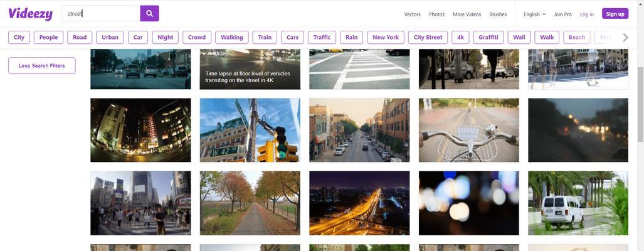
Task: Select the Train tag
Action: coord(265,38)
